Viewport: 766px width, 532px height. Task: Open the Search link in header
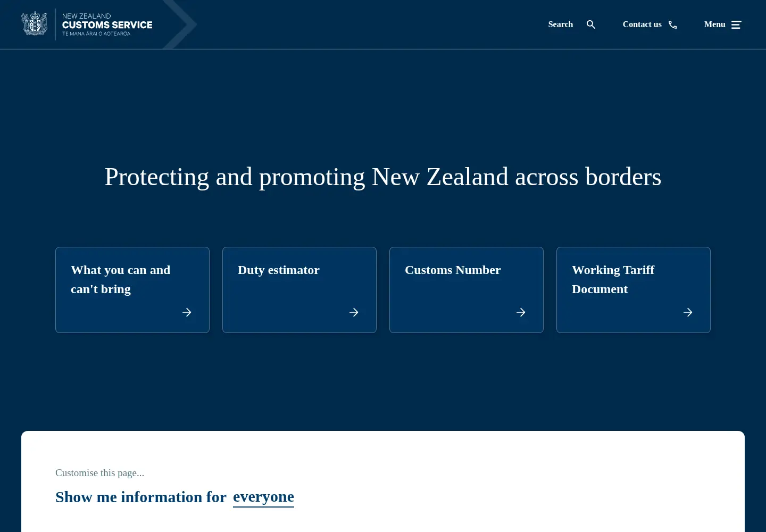(561, 24)
